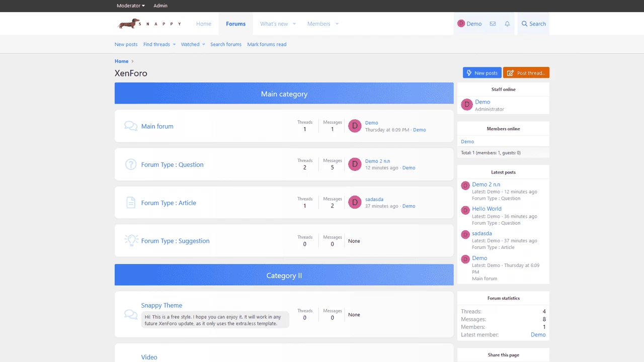Expand the Members dropdown arrow
The height and width of the screenshot is (362, 644).
tap(337, 24)
